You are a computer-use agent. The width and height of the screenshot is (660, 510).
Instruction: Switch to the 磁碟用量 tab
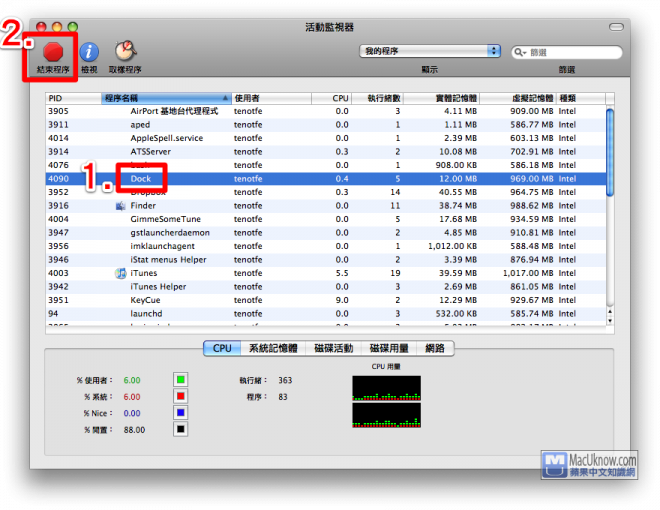click(x=389, y=348)
